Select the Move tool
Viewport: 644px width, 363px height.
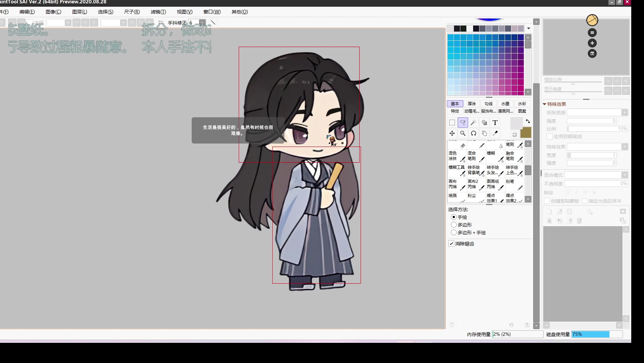(x=452, y=133)
